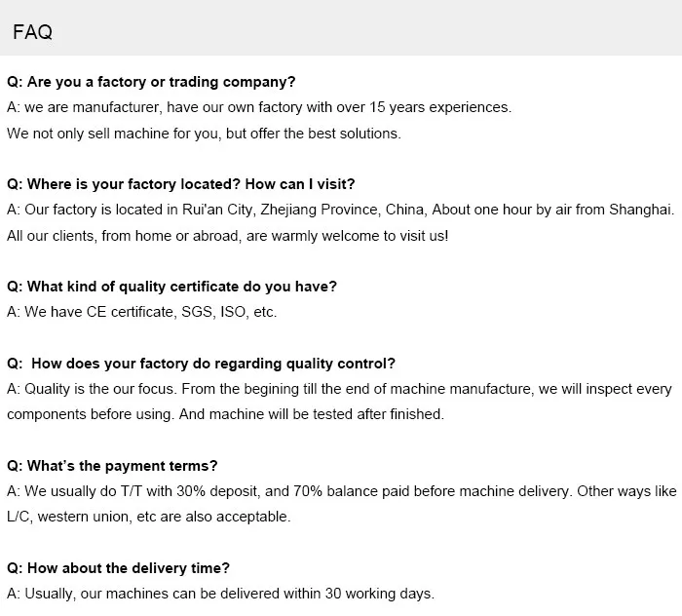
Task: Click the line welcoming clients to visit
Action: 227,235
